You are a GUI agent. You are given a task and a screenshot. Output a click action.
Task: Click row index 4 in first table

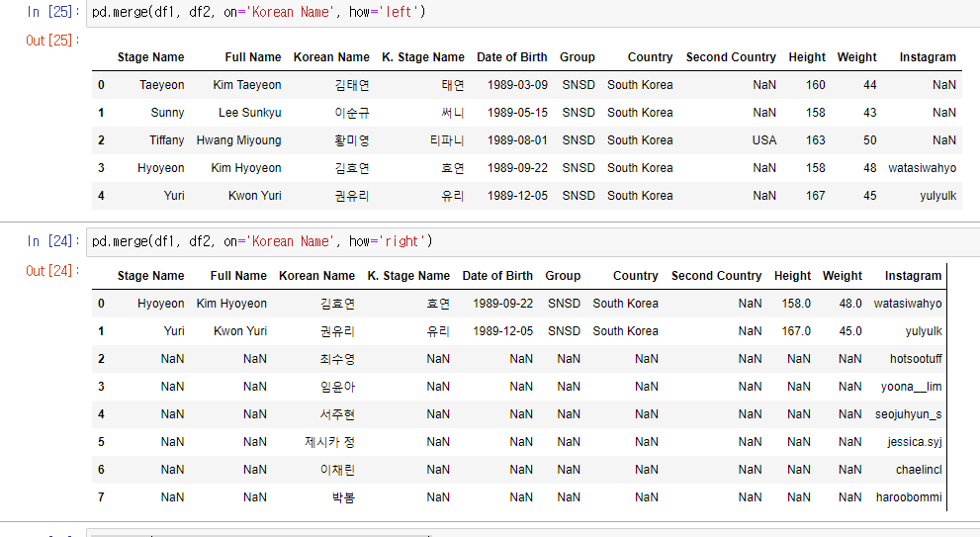click(101, 196)
